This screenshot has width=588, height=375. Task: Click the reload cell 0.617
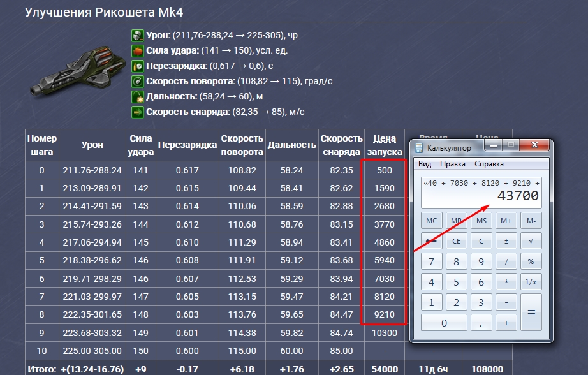click(x=187, y=170)
